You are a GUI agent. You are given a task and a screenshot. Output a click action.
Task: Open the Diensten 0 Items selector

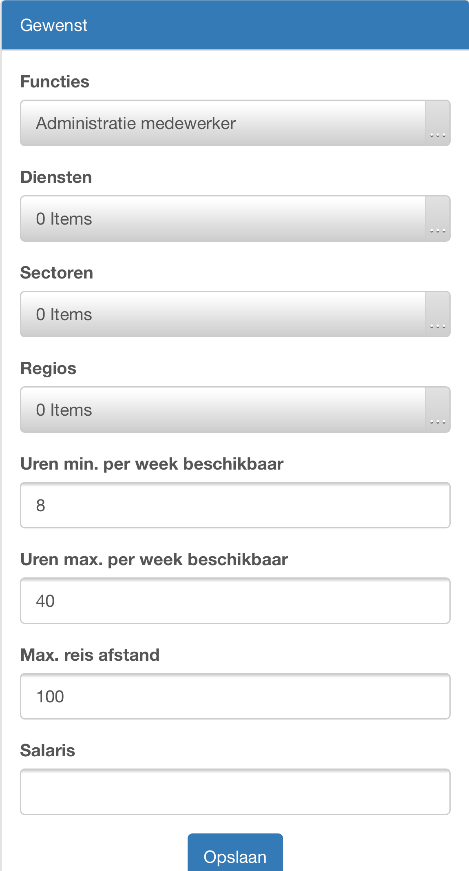click(x=223, y=219)
